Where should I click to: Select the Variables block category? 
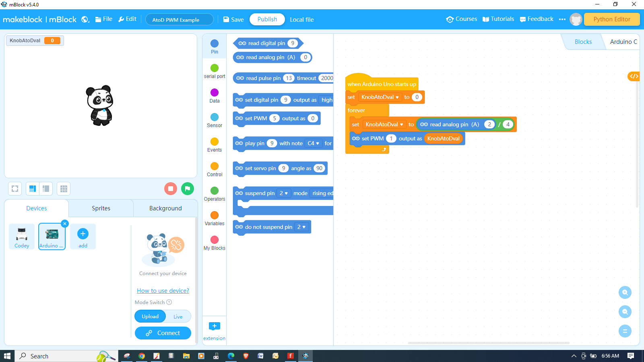click(215, 218)
